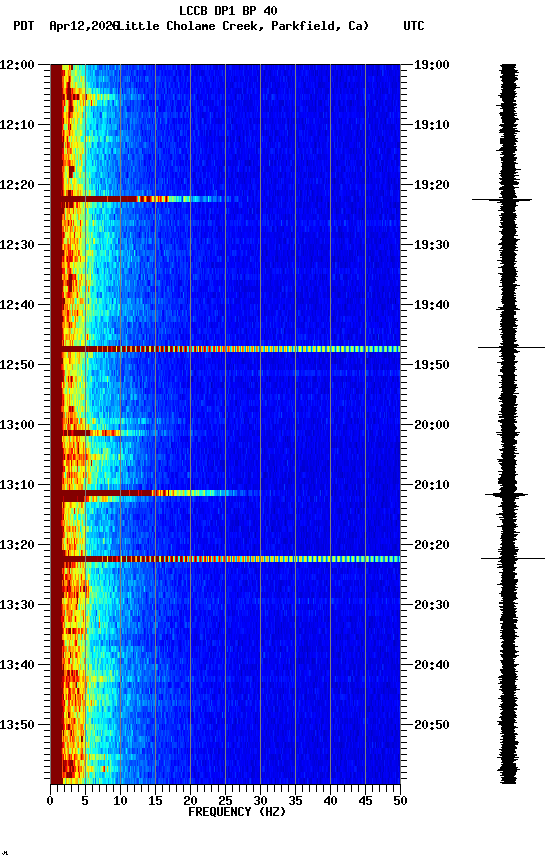552x864 pixels.
Task: Click the 19:30 UTC time label
Action: coord(432,245)
